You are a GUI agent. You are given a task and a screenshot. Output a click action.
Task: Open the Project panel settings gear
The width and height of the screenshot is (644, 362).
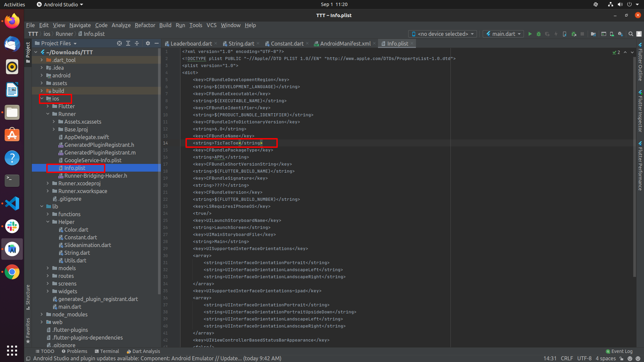click(148, 43)
